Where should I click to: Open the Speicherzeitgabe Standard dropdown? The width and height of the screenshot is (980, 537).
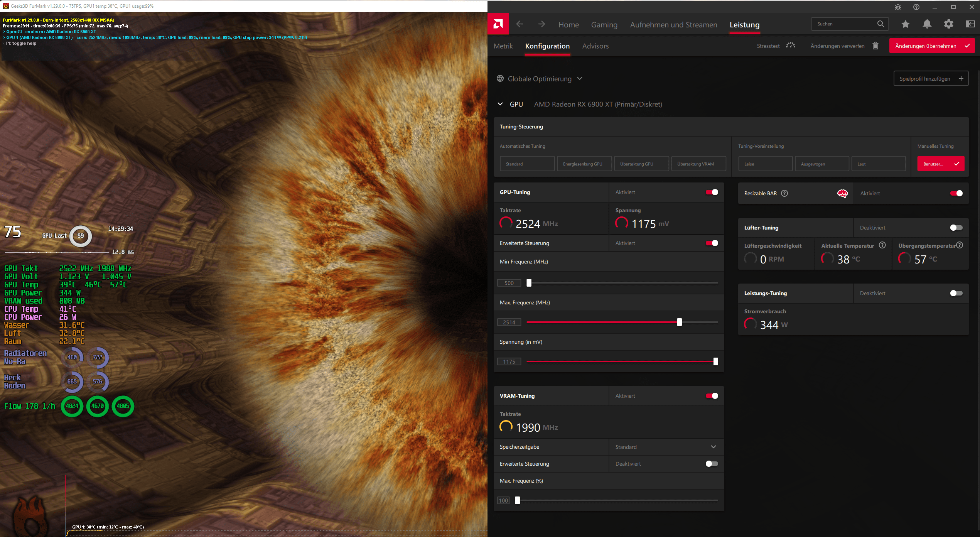click(666, 447)
